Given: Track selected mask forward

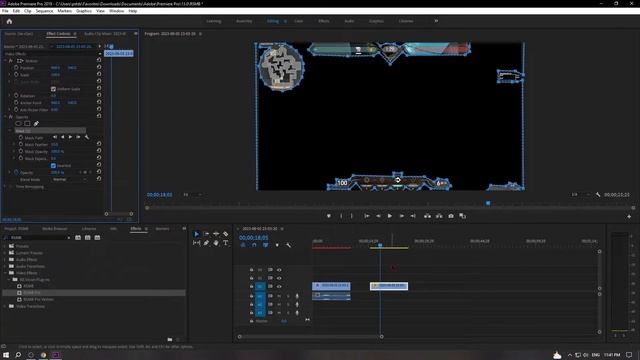Looking at the screenshot, I should coord(70,137).
